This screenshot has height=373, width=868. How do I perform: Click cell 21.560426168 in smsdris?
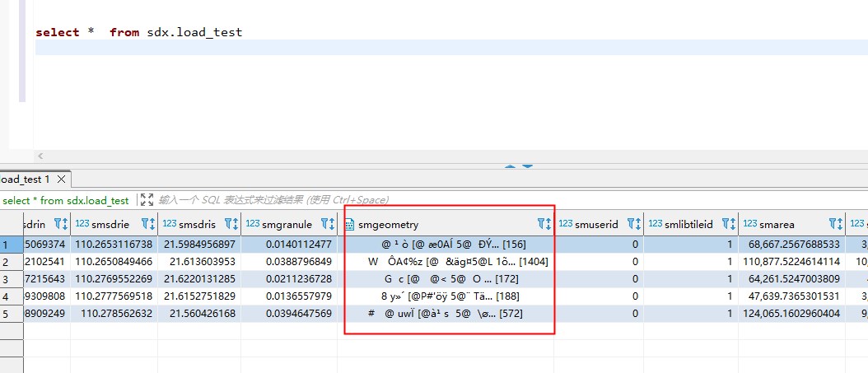point(199,313)
